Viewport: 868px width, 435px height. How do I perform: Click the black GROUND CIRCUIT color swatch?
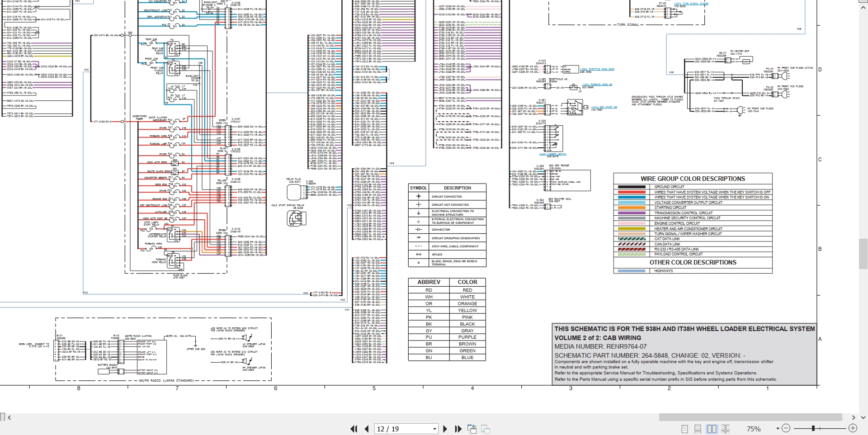coord(632,187)
